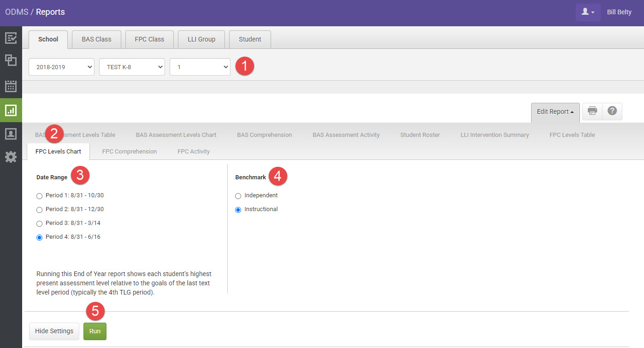The image size is (644, 348).
Task: Click the active Reports bar chart icon
Action: 11,110
